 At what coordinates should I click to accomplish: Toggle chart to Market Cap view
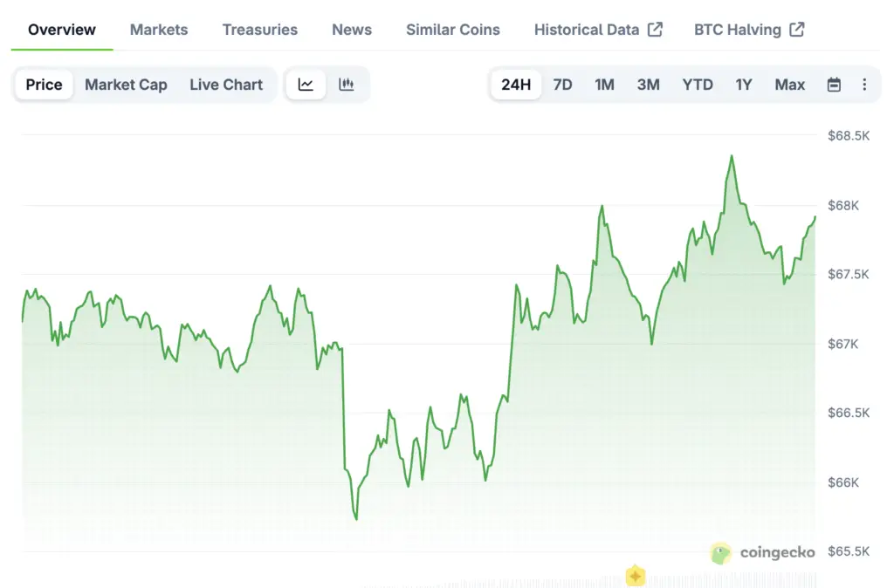tap(126, 85)
